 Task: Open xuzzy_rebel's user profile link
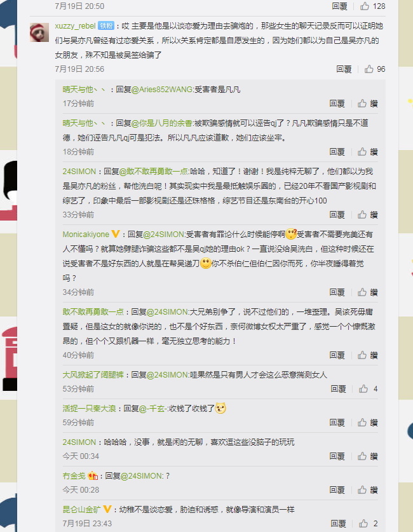[x=75, y=26]
